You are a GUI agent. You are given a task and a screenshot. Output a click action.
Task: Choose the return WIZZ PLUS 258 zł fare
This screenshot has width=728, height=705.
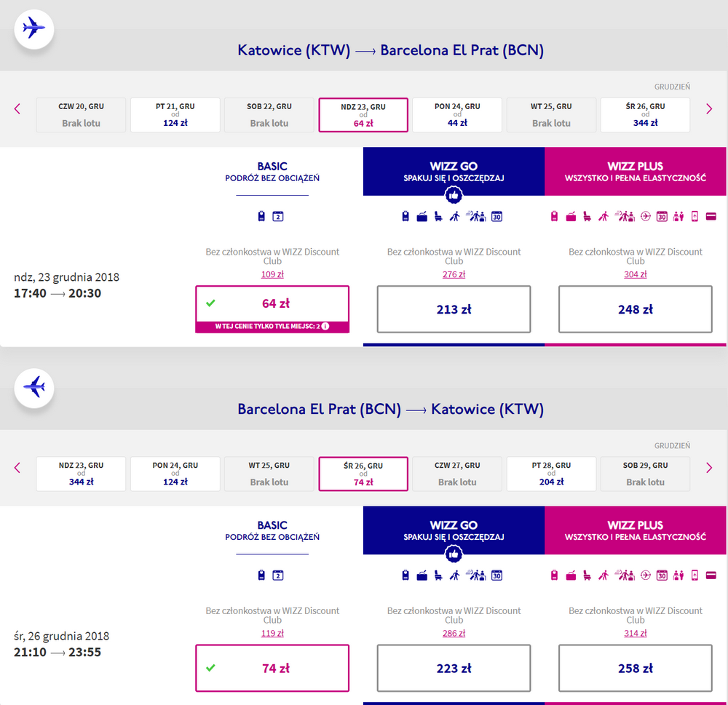pos(635,668)
